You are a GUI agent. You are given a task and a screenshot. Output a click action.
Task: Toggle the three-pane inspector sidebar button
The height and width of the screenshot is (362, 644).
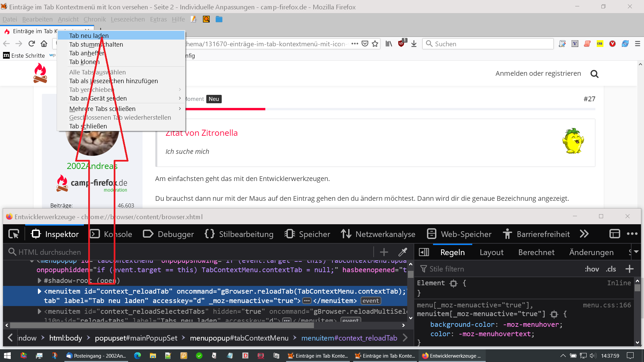pyautogui.click(x=424, y=252)
